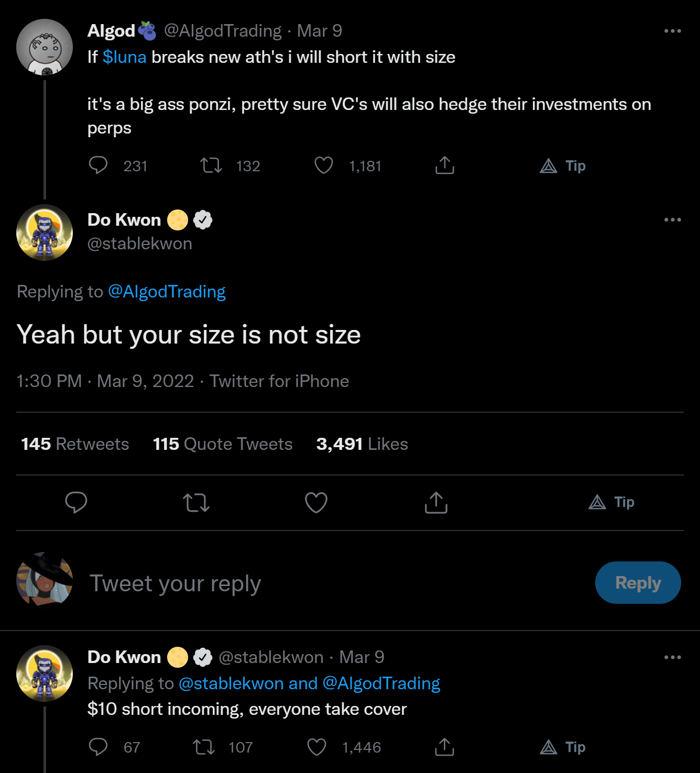Like the '$10 short incoming' reply
The width and height of the screenshot is (700, 773).
click(x=316, y=747)
